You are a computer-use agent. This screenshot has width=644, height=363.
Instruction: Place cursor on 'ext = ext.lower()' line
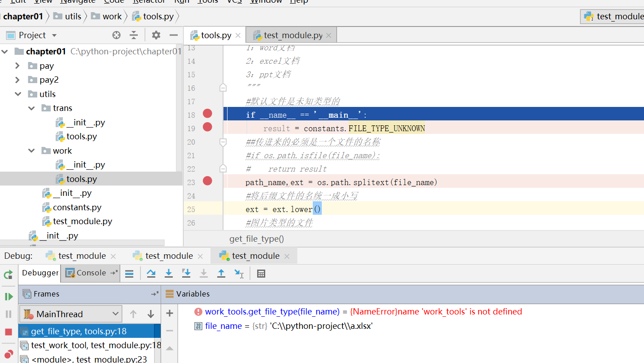(284, 209)
